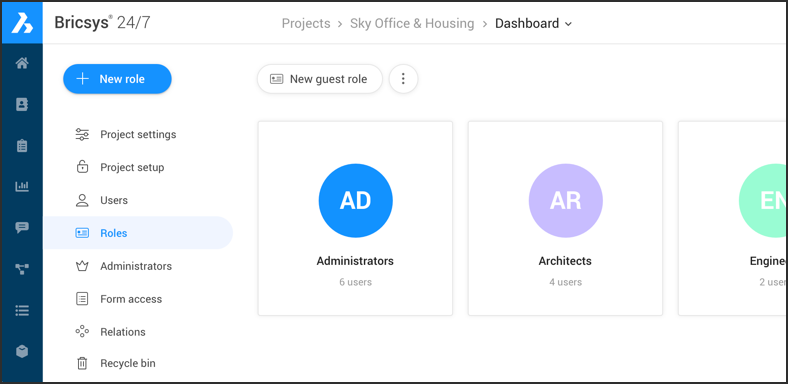Open the list view sidebar icon
The image size is (788, 384).
pyautogui.click(x=22, y=311)
